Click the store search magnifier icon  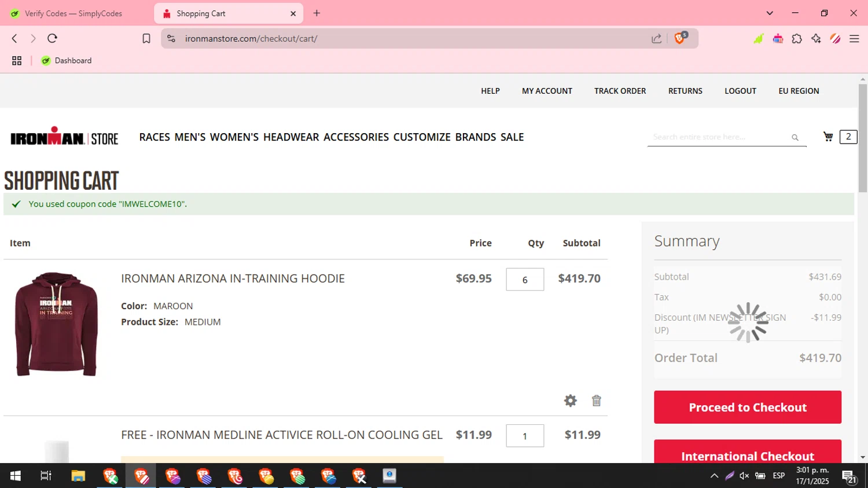(x=795, y=137)
